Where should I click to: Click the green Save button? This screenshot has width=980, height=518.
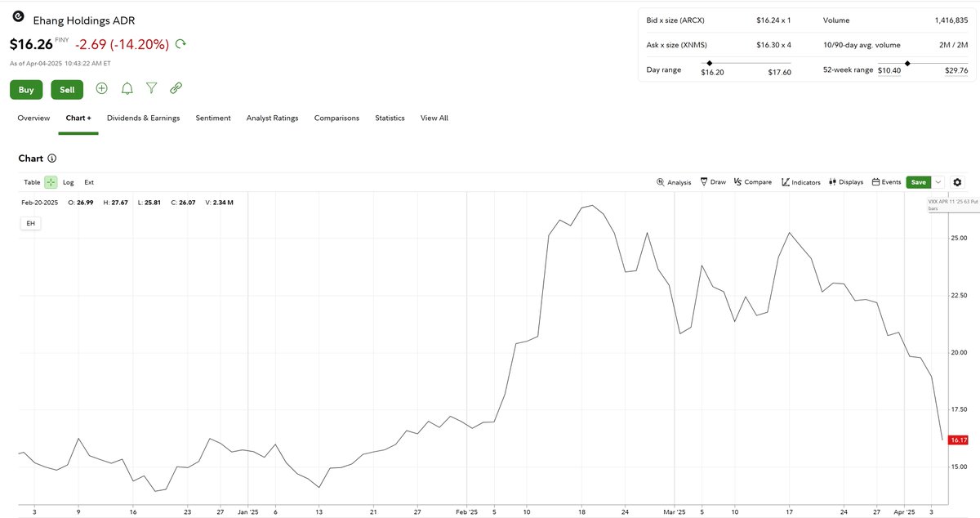point(918,182)
